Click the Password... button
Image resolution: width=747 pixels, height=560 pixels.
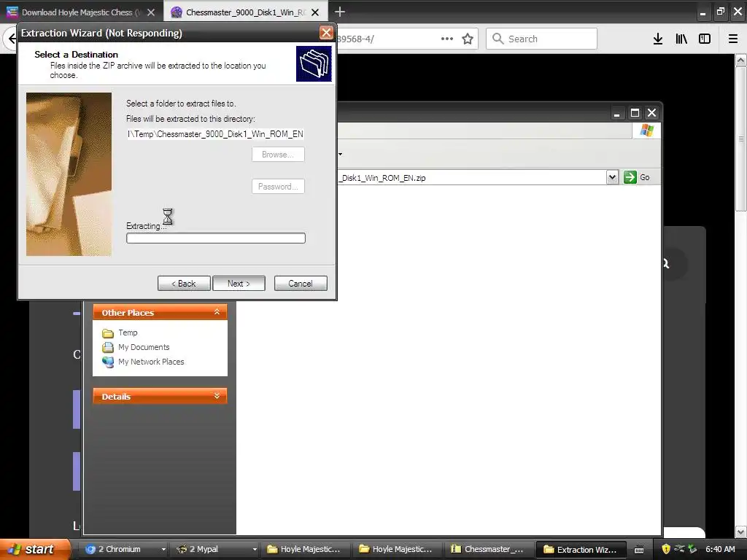[x=278, y=186]
